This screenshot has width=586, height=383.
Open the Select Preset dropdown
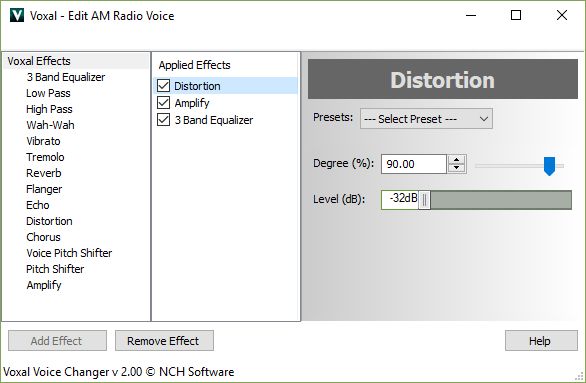coord(426,119)
